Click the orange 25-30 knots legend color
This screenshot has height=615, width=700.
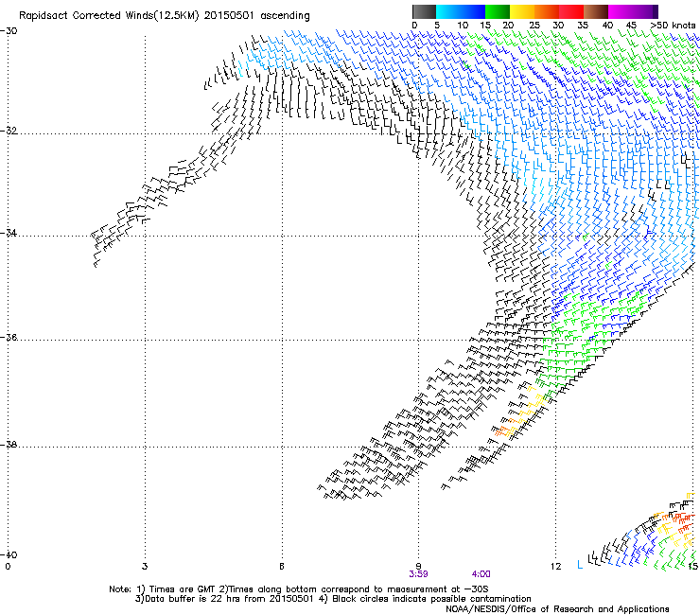point(547,11)
